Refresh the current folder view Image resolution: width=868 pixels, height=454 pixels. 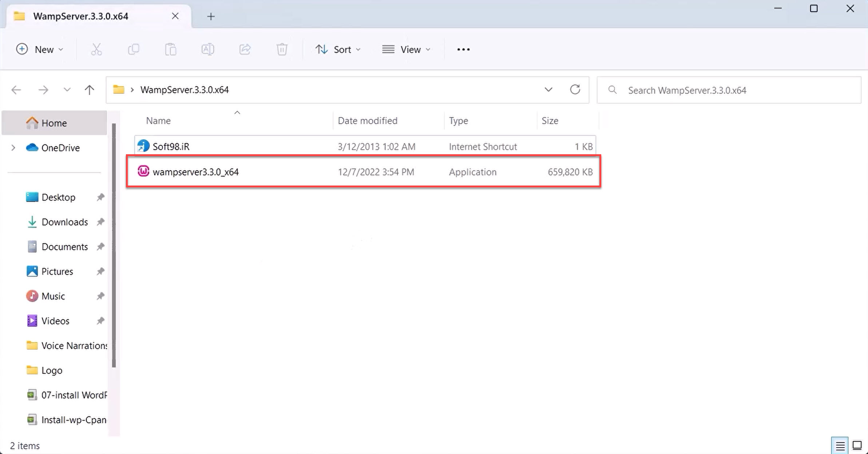(x=575, y=89)
